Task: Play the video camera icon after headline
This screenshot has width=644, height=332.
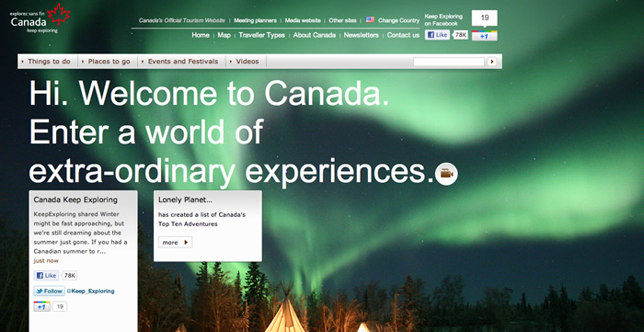Action: [x=446, y=174]
